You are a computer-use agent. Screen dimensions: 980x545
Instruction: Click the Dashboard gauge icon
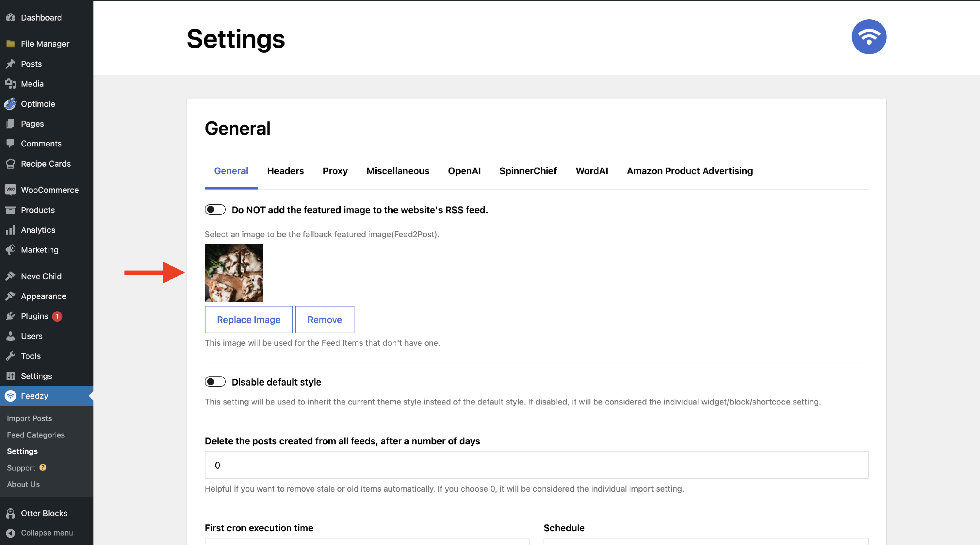[11, 18]
